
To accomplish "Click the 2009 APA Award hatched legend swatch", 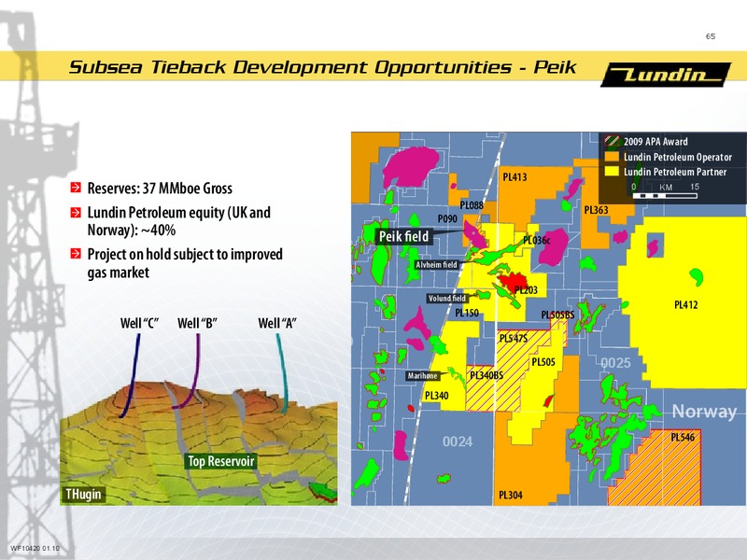I will click(612, 142).
